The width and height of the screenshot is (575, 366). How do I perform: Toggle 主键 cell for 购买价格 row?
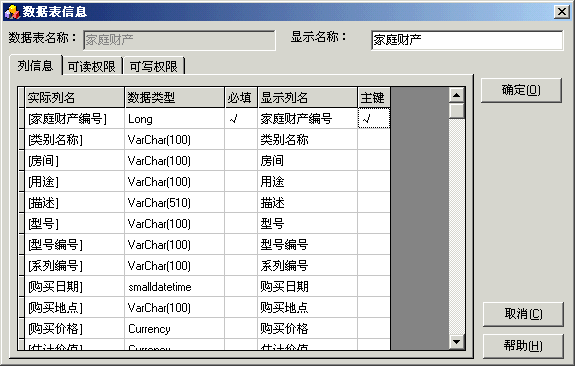pos(374,329)
